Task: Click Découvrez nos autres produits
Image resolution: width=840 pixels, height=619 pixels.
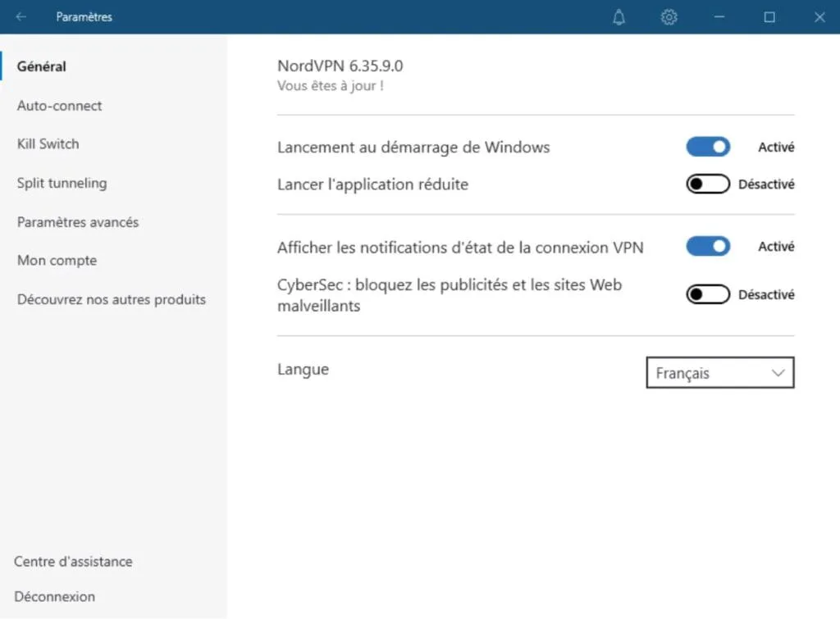Action: (112, 299)
